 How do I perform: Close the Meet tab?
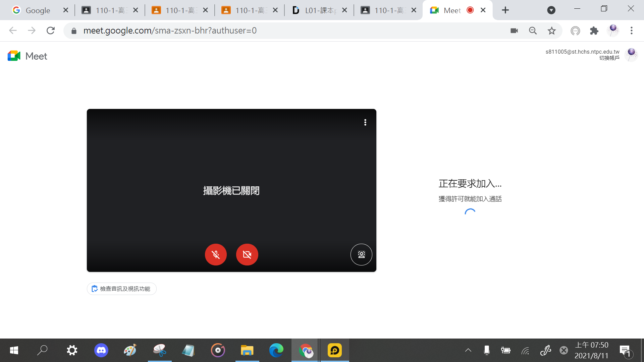pyautogui.click(x=483, y=10)
